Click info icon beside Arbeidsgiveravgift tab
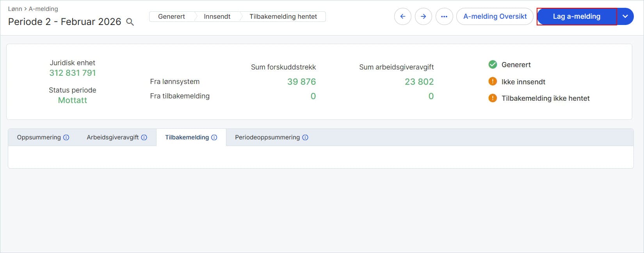The height and width of the screenshot is (253, 644). point(144,137)
